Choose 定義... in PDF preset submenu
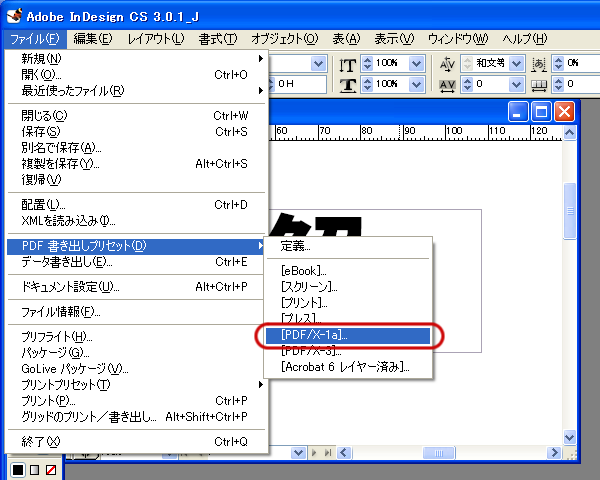 coord(348,246)
